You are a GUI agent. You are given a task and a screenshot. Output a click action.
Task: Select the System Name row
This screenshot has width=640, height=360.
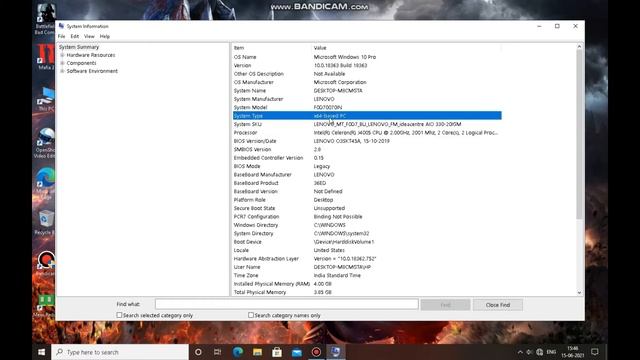[x=367, y=91]
